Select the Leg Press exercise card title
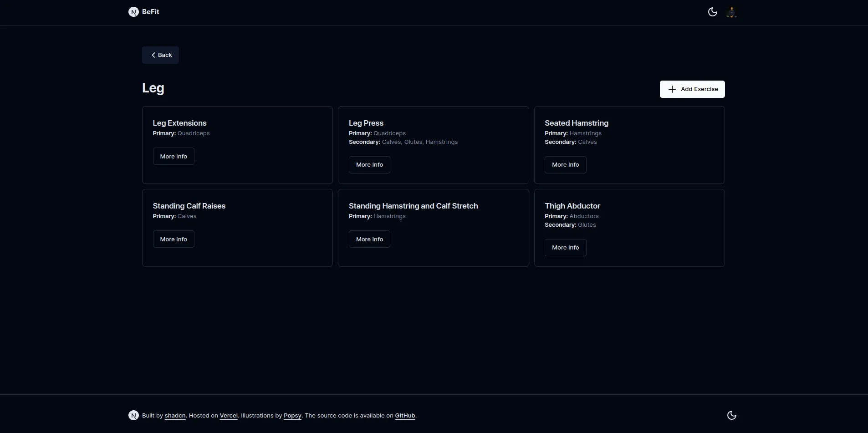The width and height of the screenshot is (868, 433). tap(366, 123)
